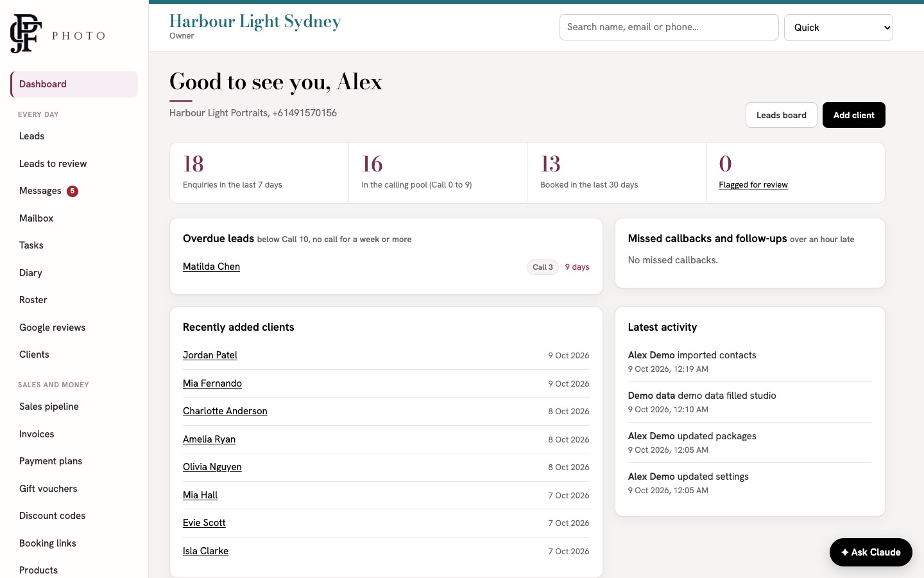Click the FJ Photo logo

click(58, 34)
